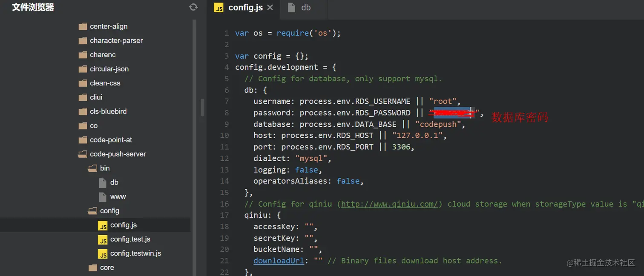Click line number 8 in gutter
This screenshot has width=644, height=276.
coord(227,113)
